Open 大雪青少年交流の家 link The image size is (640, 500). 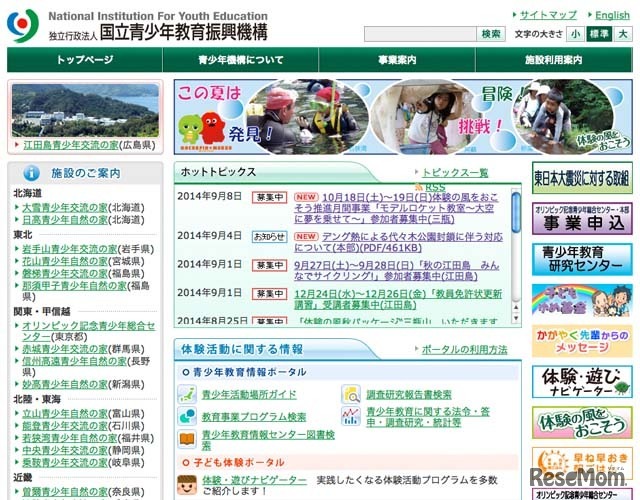tap(65, 208)
